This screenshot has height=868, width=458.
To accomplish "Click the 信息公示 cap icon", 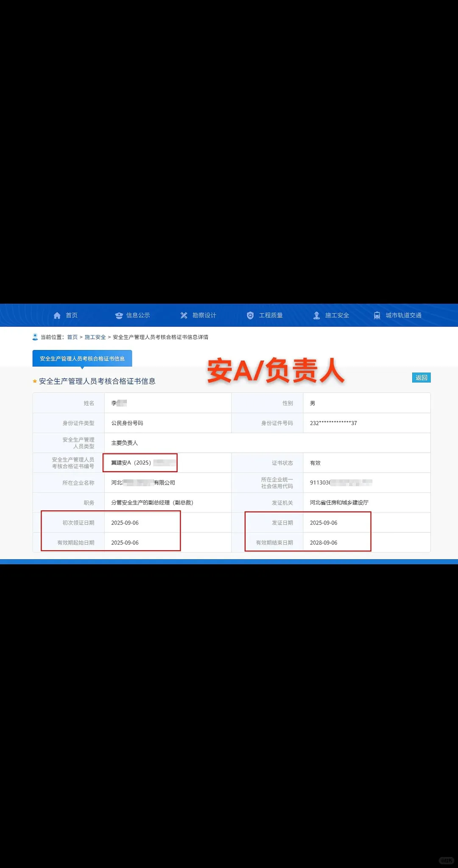I will [119, 316].
